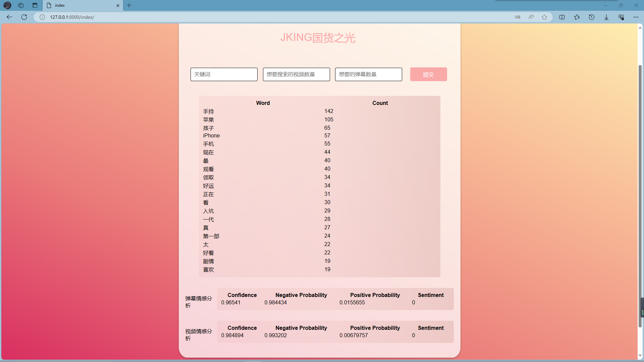
Task: Select the index browser tab
Action: [x=83, y=5]
